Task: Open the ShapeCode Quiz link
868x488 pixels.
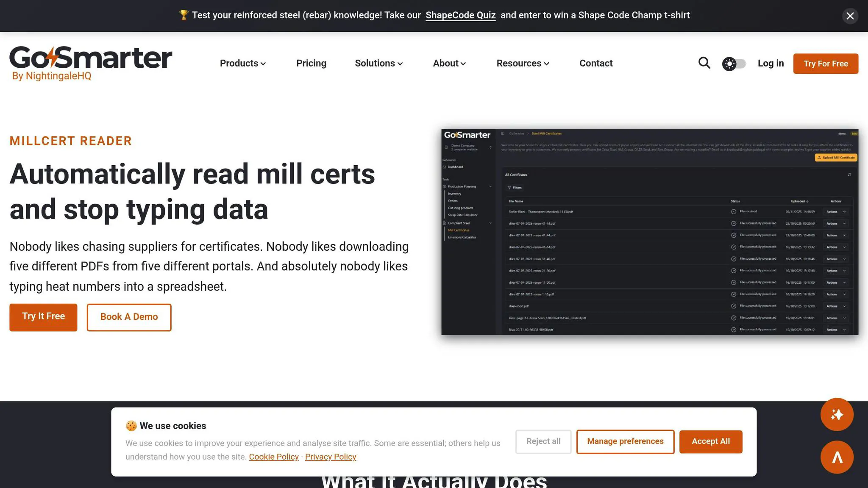Action: point(460,15)
